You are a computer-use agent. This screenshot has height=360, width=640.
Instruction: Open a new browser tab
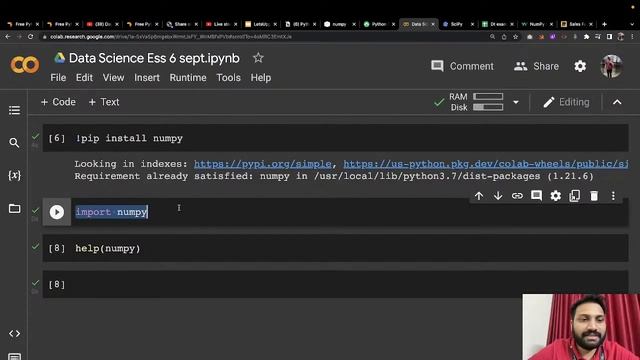point(604,24)
